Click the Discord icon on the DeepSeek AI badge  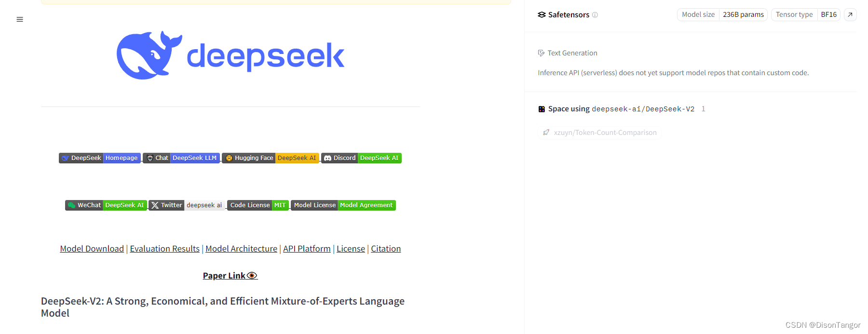coord(327,158)
